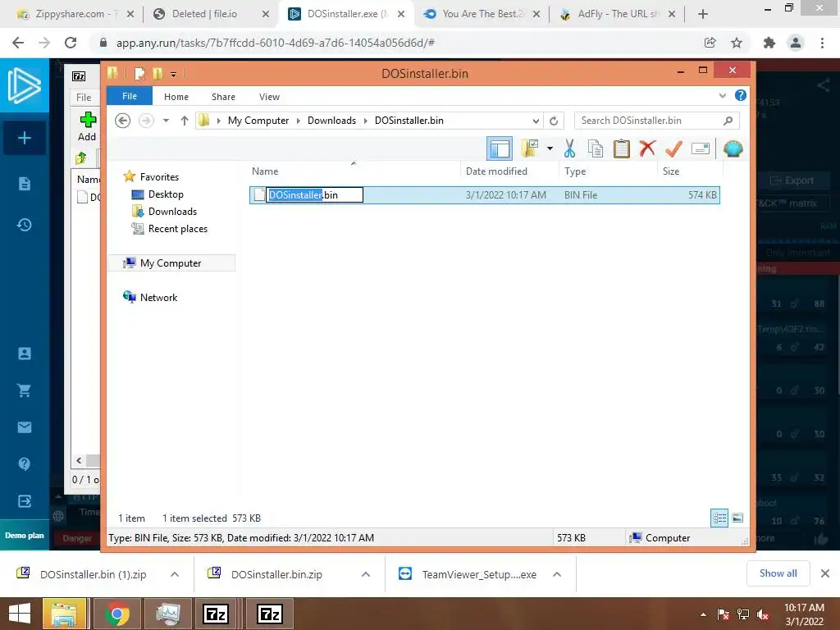Expand options for DOSinstaller.bin.zip download

[x=366, y=574]
